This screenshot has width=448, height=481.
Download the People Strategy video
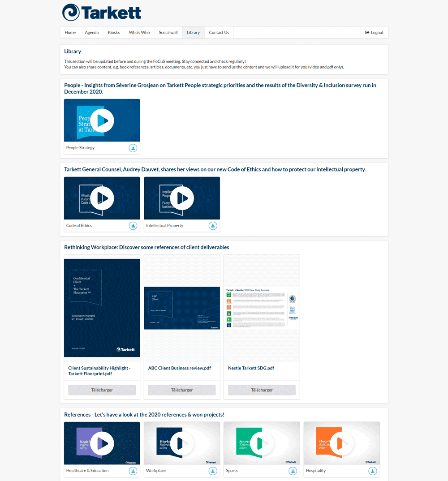[x=133, y=148]
